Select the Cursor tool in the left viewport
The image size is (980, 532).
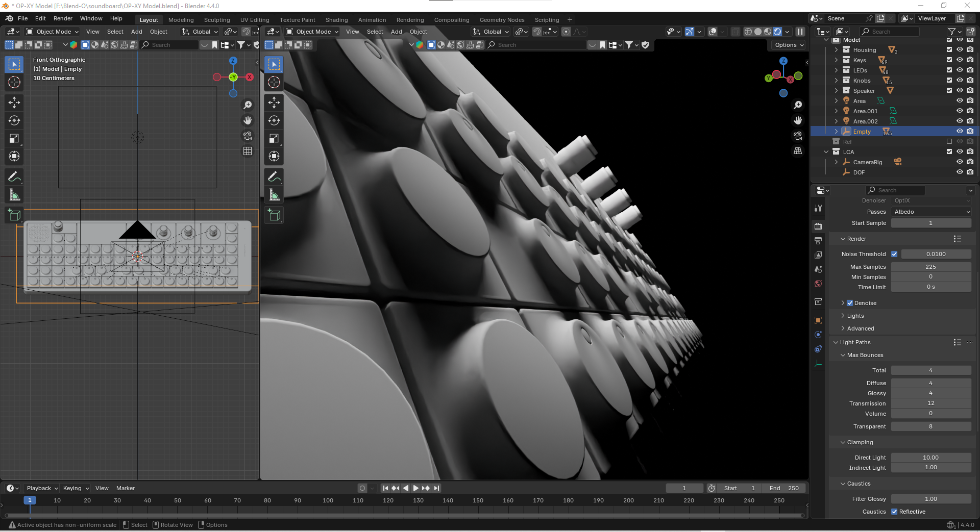14,82
